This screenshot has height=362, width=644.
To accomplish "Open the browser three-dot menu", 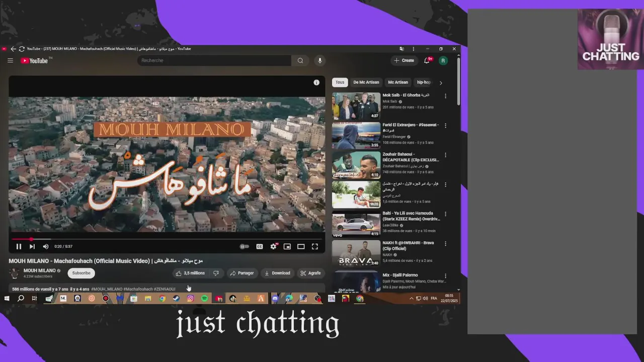I will coord(413,49).
